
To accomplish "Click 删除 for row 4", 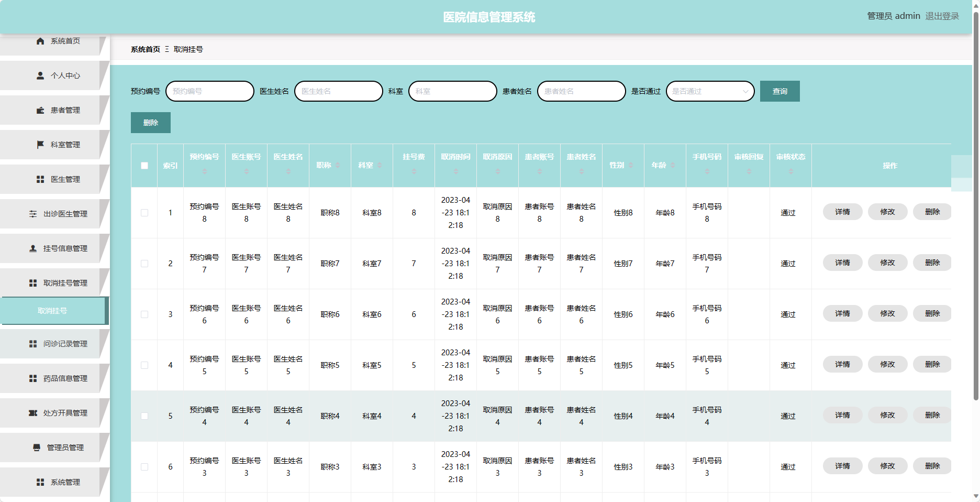I will [932, 364].
